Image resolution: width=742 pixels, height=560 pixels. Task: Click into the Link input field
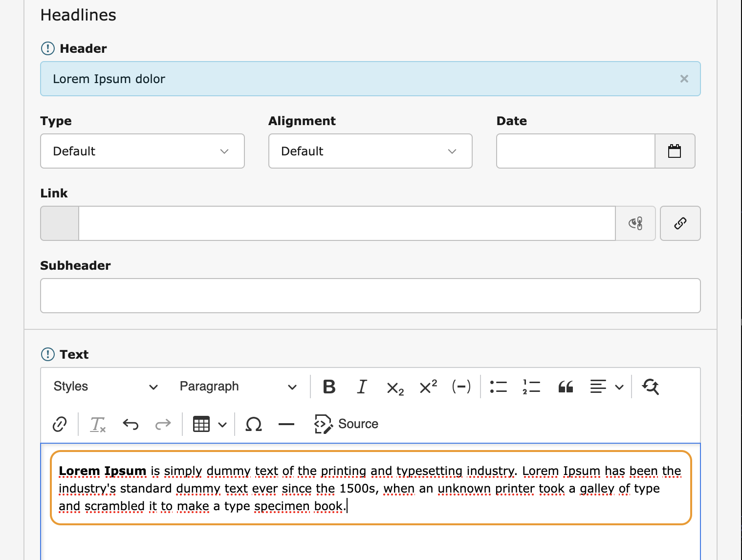347,223
